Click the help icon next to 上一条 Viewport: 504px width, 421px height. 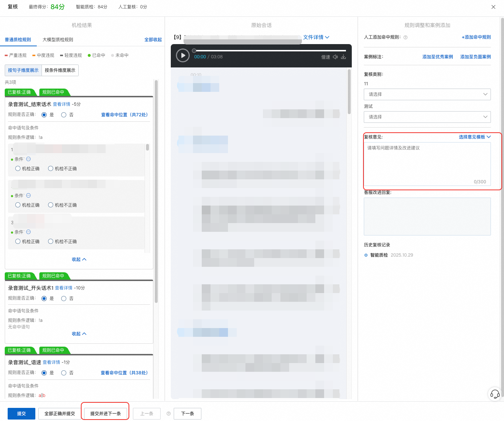pyautogui.click(x=169, y=414)
